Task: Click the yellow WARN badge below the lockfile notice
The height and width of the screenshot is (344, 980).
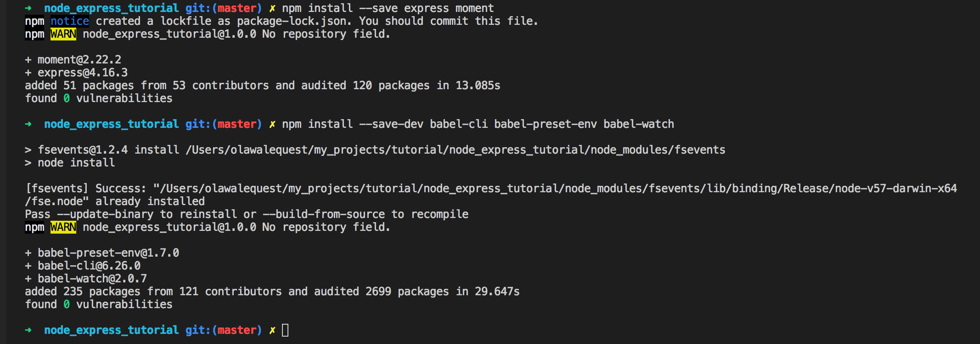Action: [63, 34]
